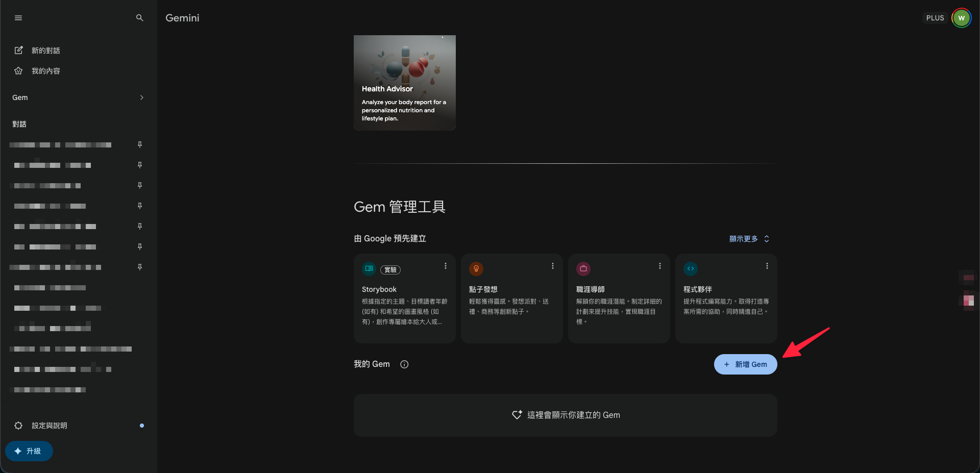This screenshot has width=980, height=473.
Task: Click the 點子發想 lightbulb icon
Action: [476, 268]
